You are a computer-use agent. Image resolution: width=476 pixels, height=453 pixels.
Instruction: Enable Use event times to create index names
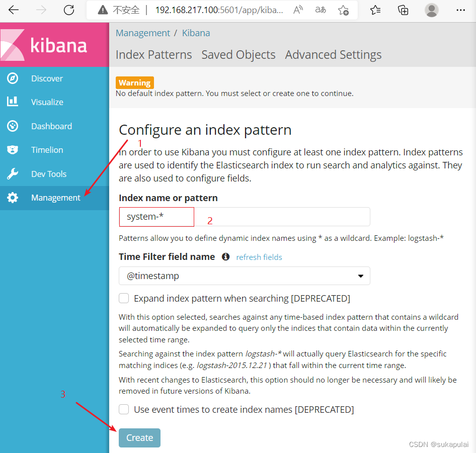124,409
